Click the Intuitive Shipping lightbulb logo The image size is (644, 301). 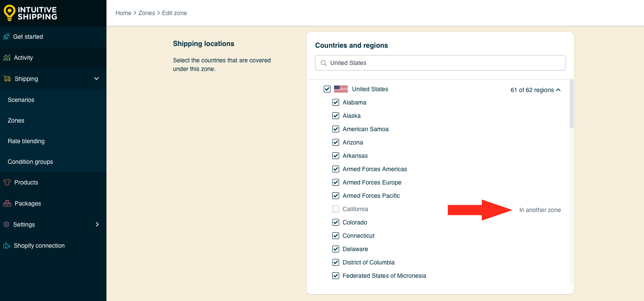(x=9, y=13)
